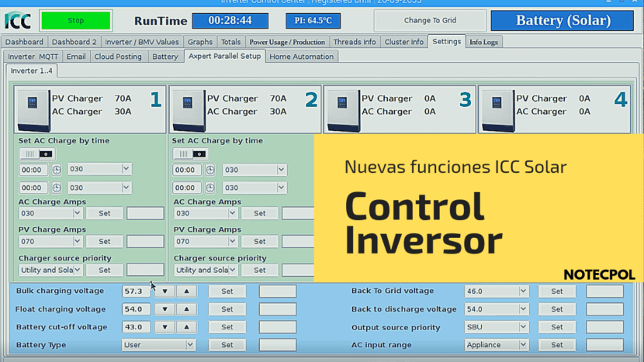Screen dimensions: 644x362
Task: Click Set for inverter 1 AC Charge Amps
Action: pyautogui.click(x=104, y=213)
